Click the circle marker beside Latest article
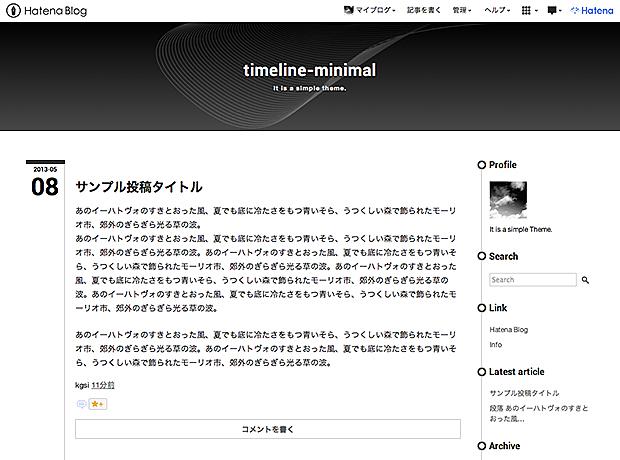The width and height of the screenshot is (620, 460). (x=482, y=372)
